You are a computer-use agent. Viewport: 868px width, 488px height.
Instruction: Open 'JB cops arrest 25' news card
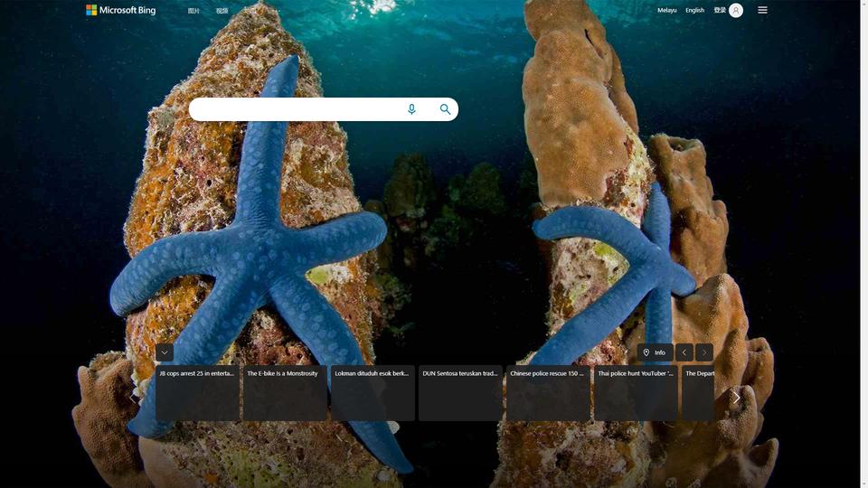pyautogui.click(x=198, y=393)
